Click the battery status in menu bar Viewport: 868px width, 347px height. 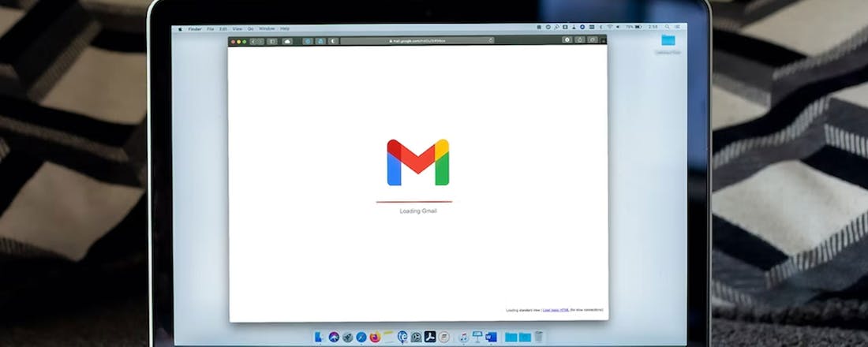[x=634, y=27]
